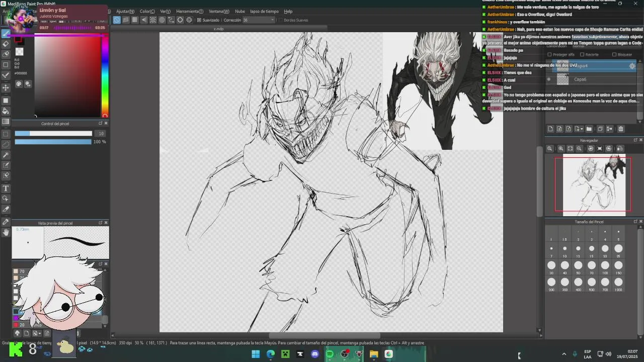Select the Bucket fill tool
644x362 pixels.
coord(6,110)
